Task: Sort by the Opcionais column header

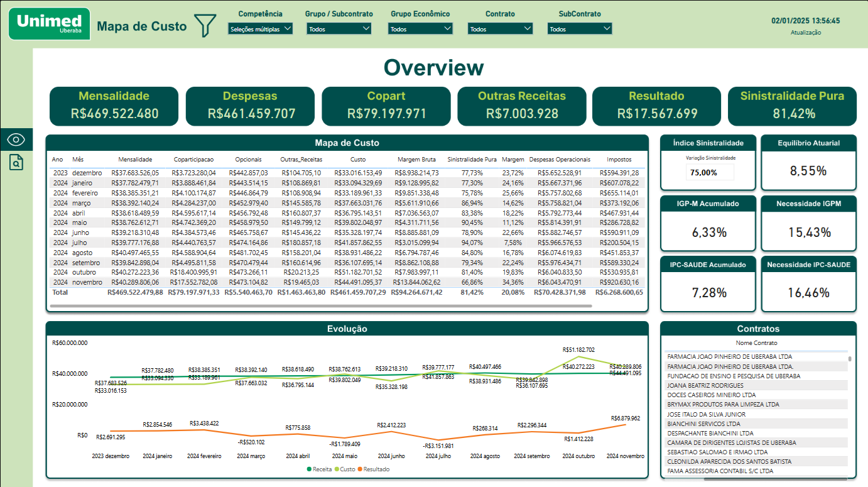Action: coord(248,160)
